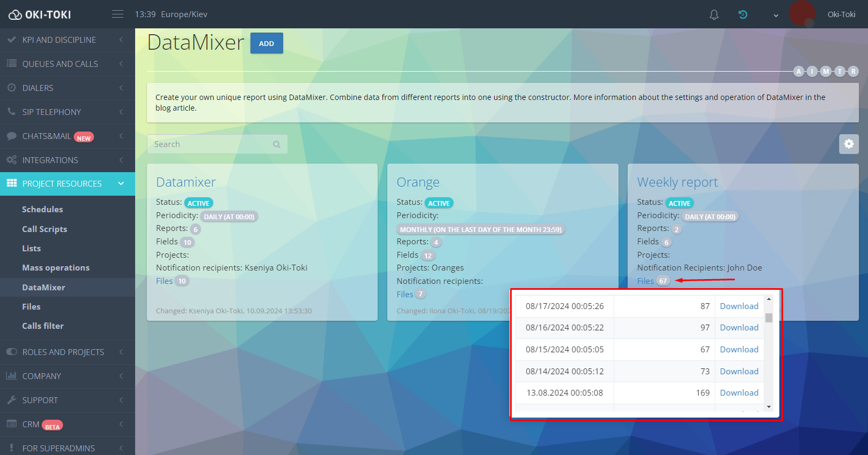Select the 'A' circle badge
Image resolution: width=868 pixels, height=455 pixels.
coord(799,71)
